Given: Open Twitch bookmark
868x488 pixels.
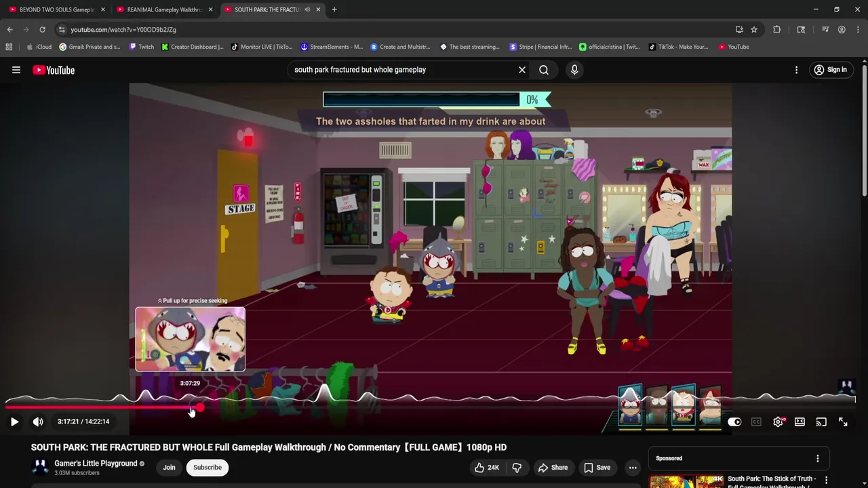Looking at the screenshot, I should click(141, 47).
